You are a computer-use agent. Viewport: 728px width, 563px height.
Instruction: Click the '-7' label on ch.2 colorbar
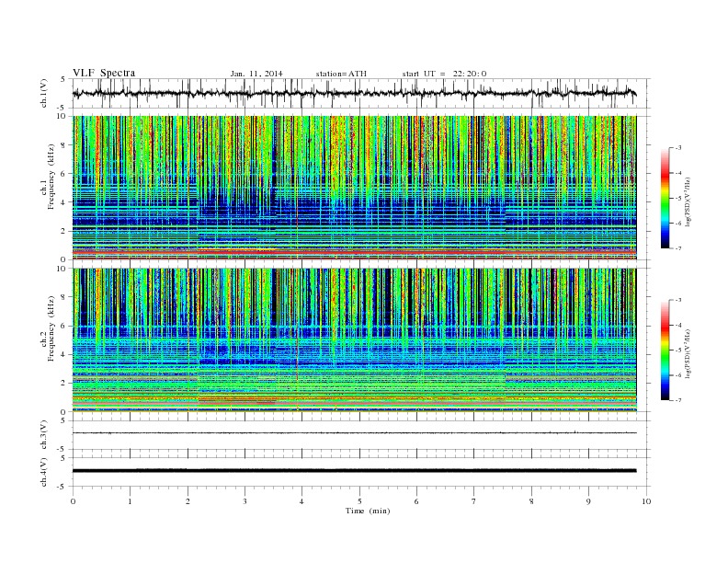pos(677,400)
